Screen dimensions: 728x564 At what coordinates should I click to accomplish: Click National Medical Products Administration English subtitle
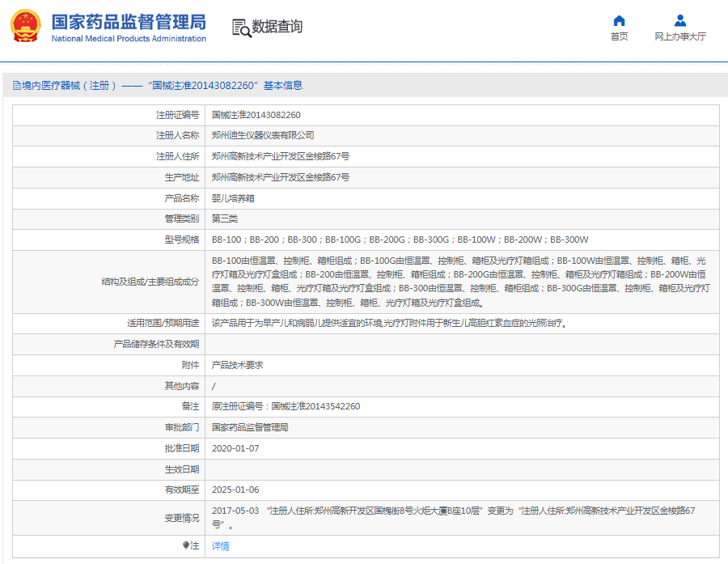coord(129,39)
